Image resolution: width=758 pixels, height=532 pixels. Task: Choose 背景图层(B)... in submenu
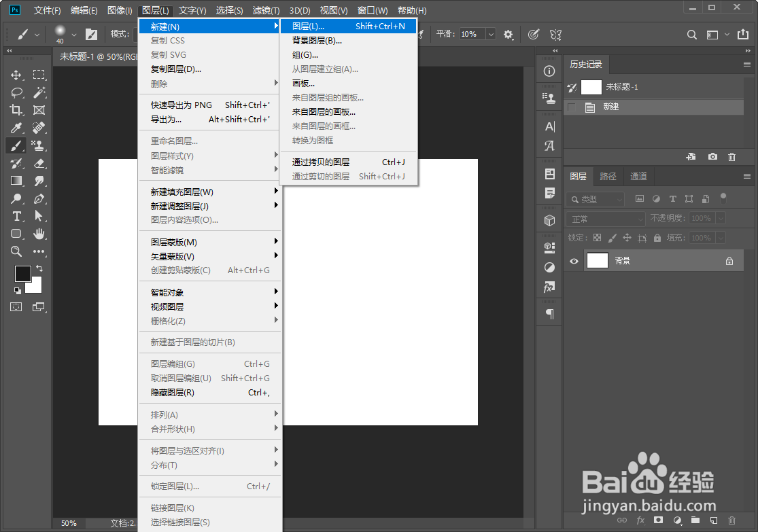click(x=348, y=41)
